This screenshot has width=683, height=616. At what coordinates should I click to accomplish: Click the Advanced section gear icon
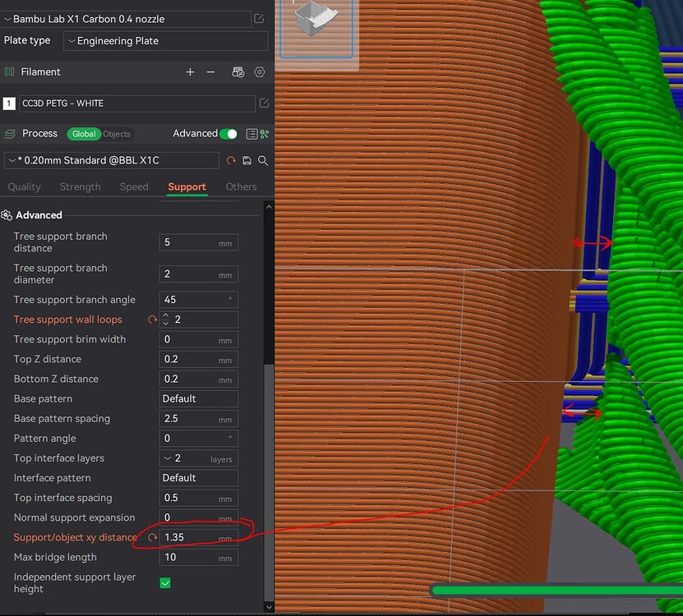(x=7, y=215)
